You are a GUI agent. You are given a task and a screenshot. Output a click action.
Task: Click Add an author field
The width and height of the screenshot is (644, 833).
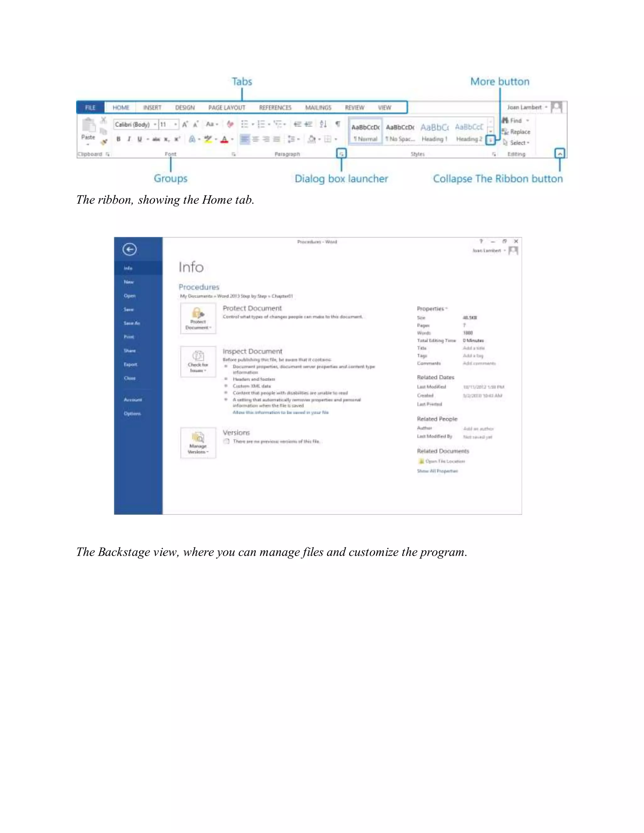pyautogui.click(x=478, y=429)
